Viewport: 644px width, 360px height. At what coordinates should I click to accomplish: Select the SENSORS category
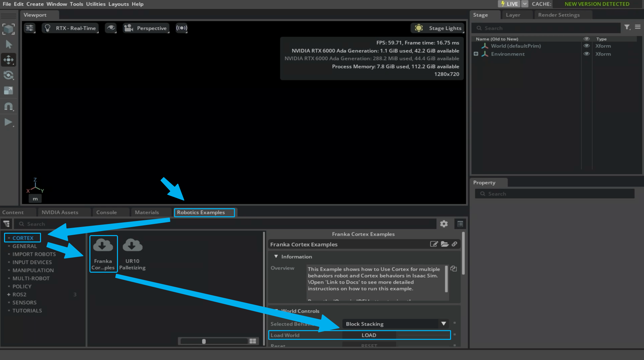tap(25, 303)
